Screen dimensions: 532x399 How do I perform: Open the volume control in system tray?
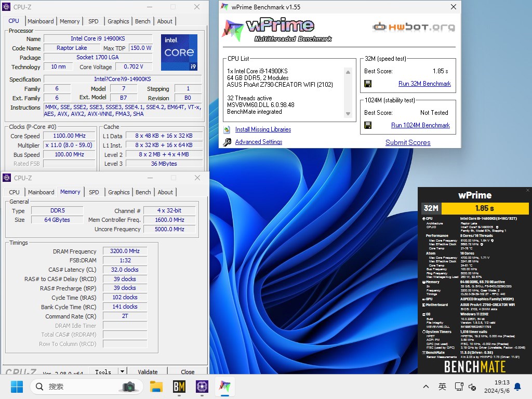click(472, 387)
